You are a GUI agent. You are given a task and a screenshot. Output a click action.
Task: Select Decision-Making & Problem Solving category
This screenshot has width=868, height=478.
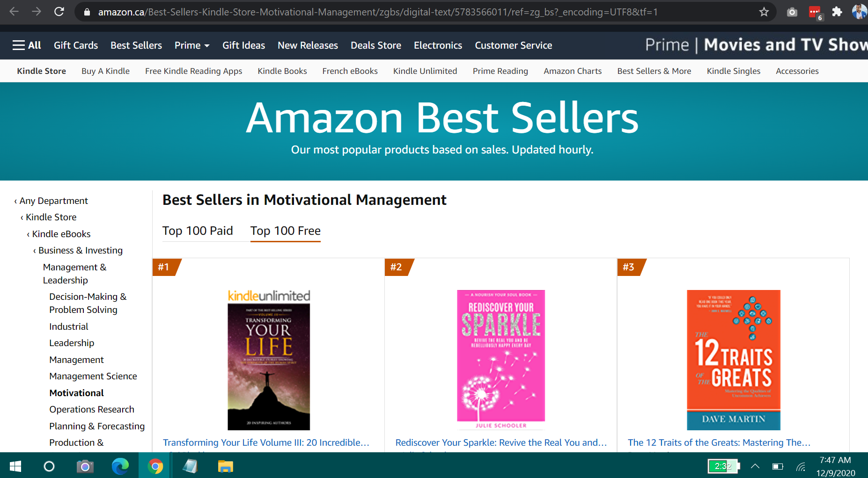(x=88, y=303)
